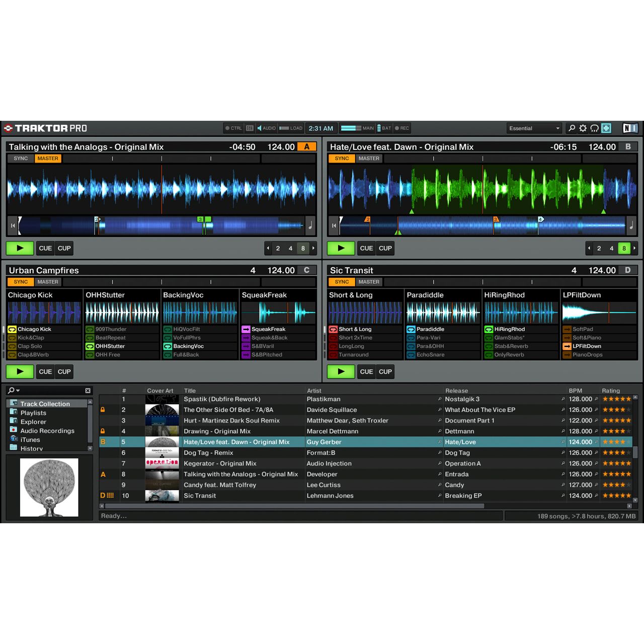Open search options dropdown arrow in browser
644x644 pixels.
tap(18, 390)
